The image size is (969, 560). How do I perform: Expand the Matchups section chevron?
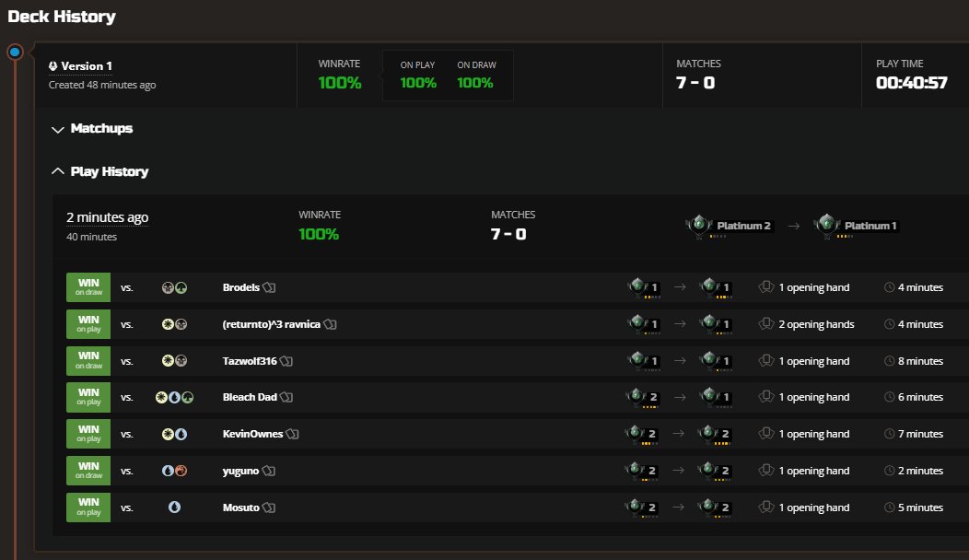(x=57, y=129)
